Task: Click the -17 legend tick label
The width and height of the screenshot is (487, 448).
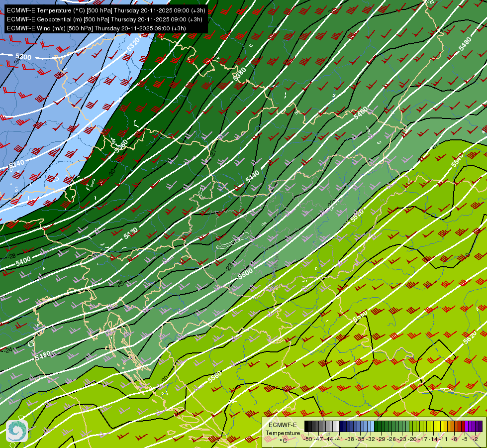Action: tap(423, 439)
